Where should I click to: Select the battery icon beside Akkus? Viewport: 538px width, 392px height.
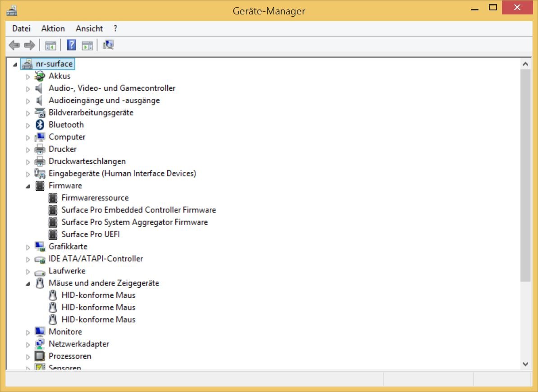40,76
